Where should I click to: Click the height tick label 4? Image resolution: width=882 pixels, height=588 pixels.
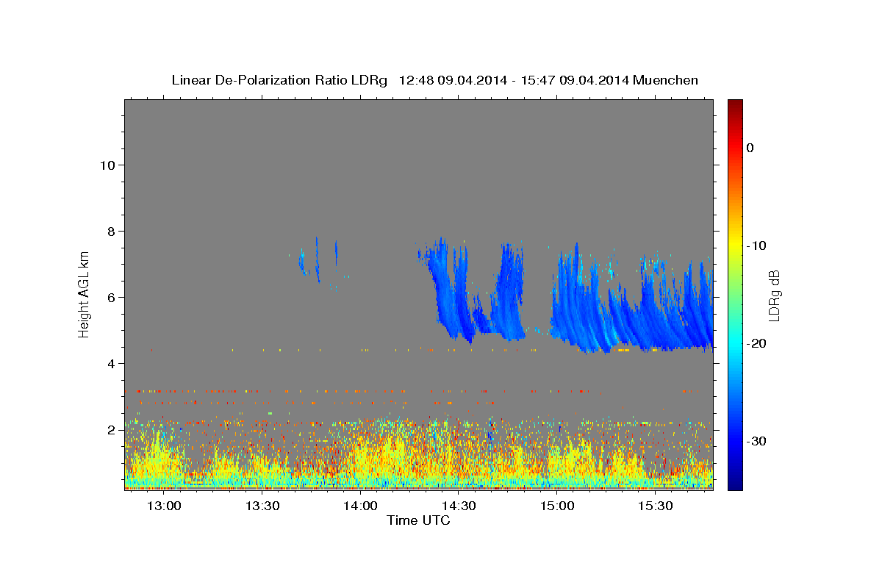[111, 363]
